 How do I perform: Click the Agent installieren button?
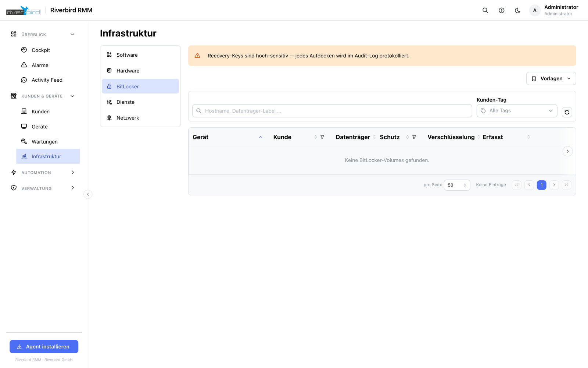point(44,347)
